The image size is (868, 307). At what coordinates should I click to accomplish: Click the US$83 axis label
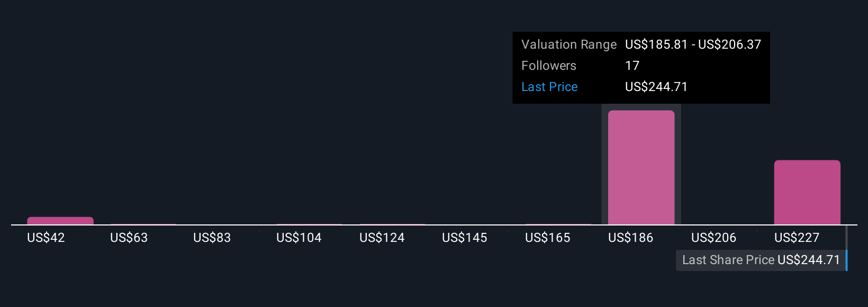[x=212, y=238]
